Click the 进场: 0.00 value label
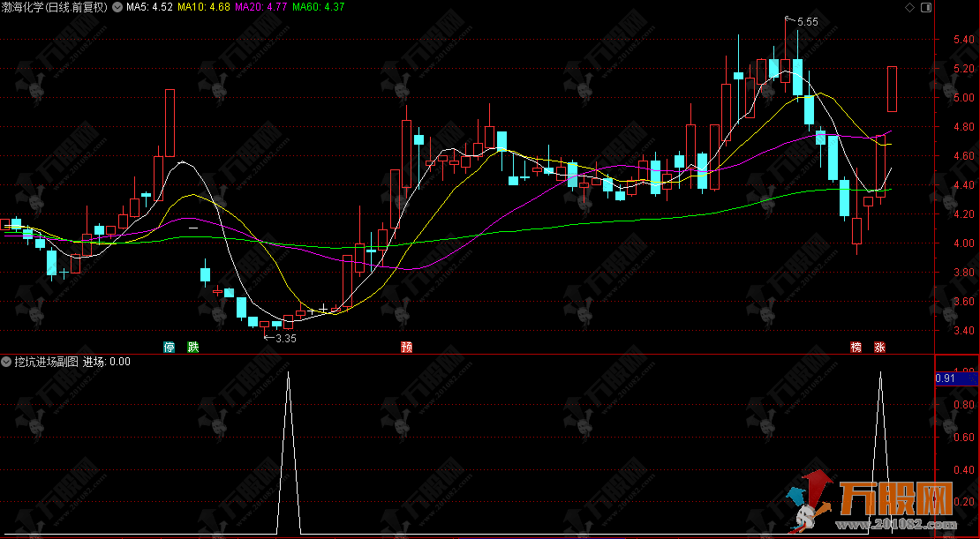980x539 pixels. point(107,362)
